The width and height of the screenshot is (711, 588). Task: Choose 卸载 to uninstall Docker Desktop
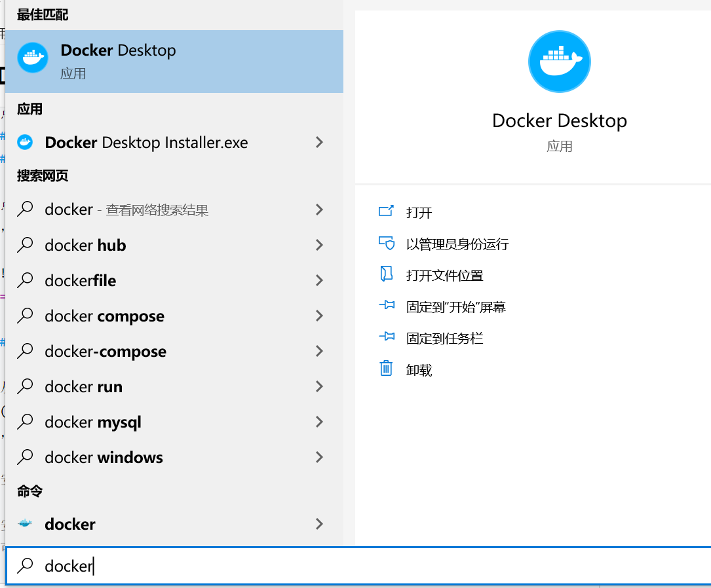tap(419, 370)
